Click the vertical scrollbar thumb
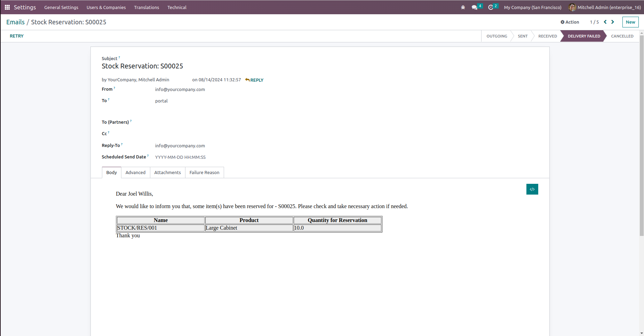 pyautogui.click(x=642, y=136)
